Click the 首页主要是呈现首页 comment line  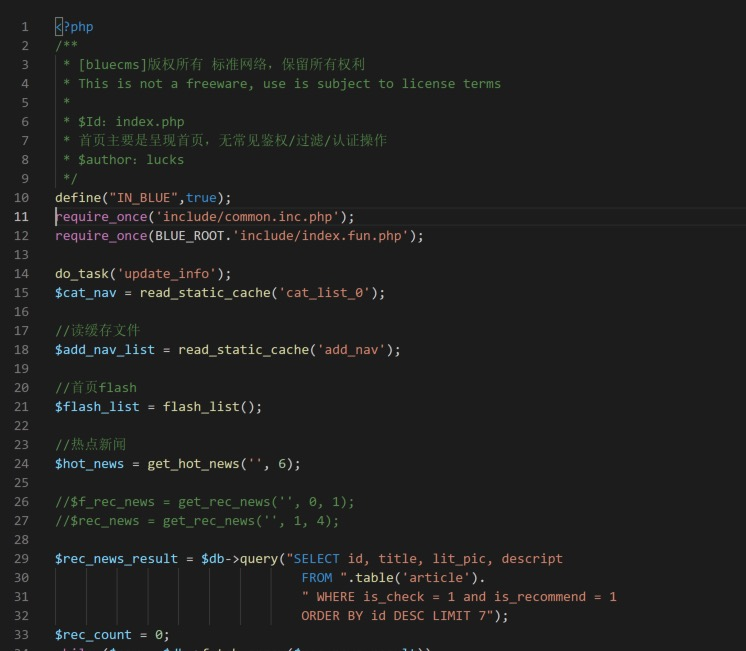point(225,140)
